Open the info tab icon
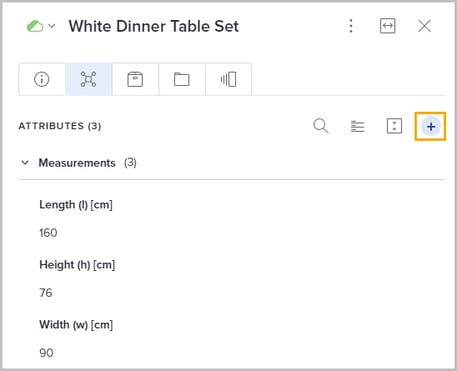The width and height of the screenshot is (457, 371). tap(42, 79)
